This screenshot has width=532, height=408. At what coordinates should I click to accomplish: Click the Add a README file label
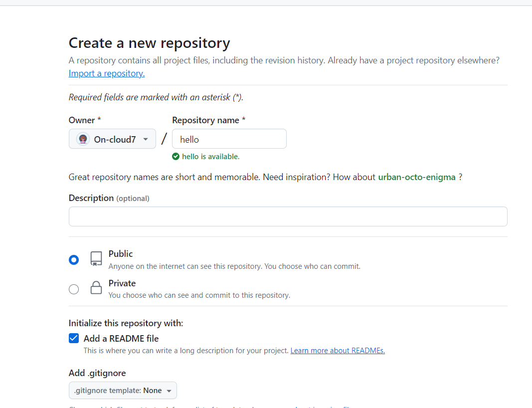click(121, 338)
